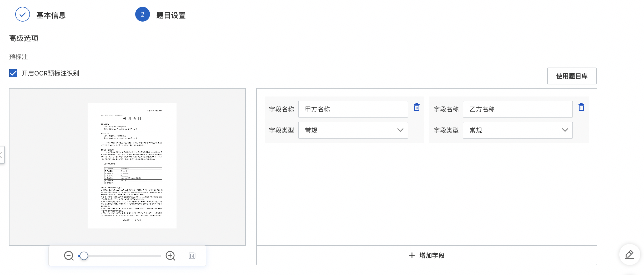Delete the 乙方名称 field with trash icon
Image resolution: width=644 pixels, height=275 pixels.
(581, 107)
